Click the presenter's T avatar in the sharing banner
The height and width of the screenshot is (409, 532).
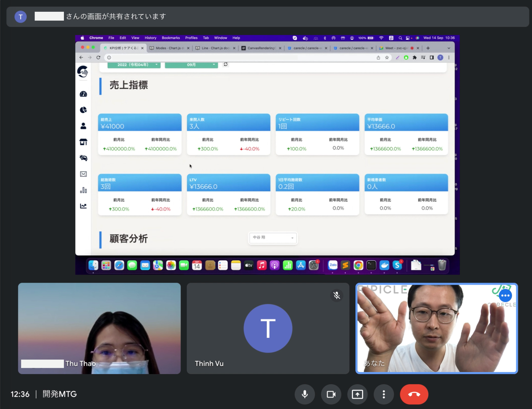21,17
